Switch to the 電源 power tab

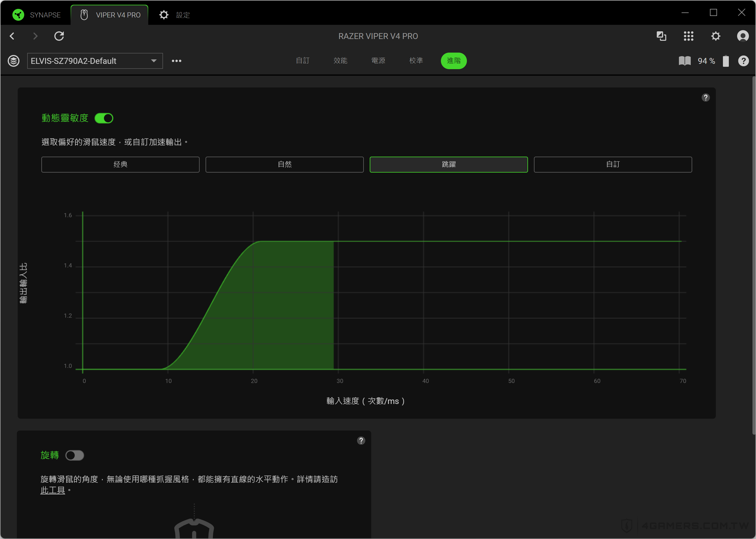click(378, 60)
